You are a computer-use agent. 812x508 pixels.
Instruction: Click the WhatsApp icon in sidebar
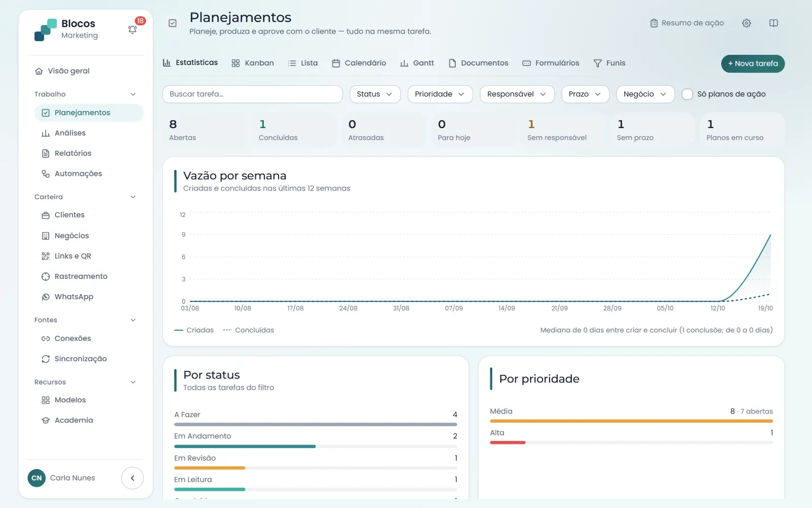click(46, 297)
